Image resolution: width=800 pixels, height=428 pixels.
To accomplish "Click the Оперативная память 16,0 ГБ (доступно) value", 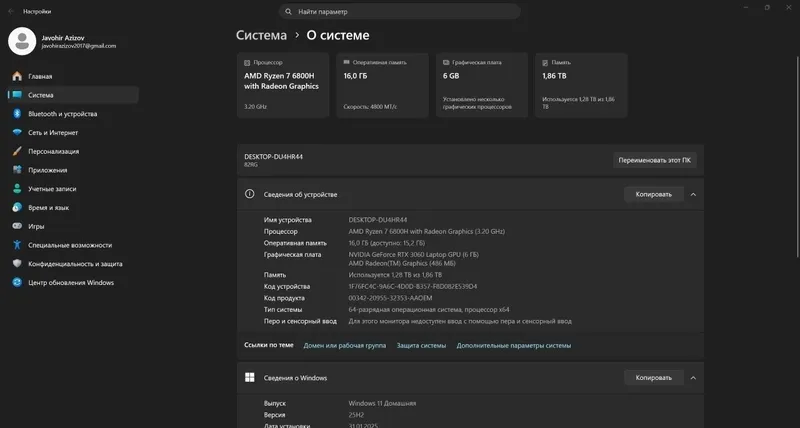I will tap(386, 243).
